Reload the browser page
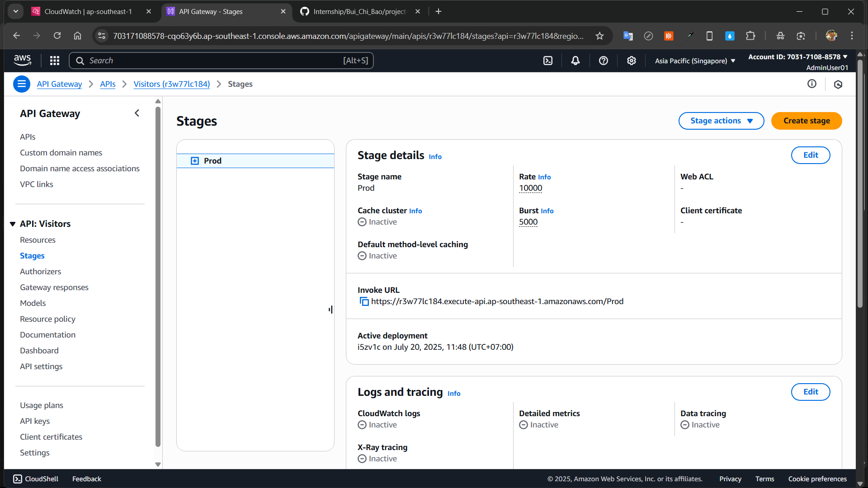Image resolution: width=868 pixels, height=488 pixels. 57,36
